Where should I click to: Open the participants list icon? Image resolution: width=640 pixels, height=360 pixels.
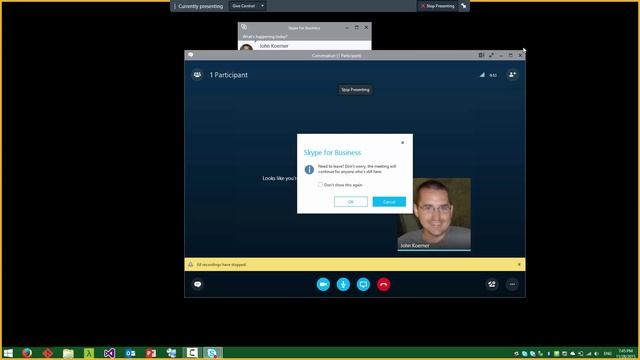point(197,75)
